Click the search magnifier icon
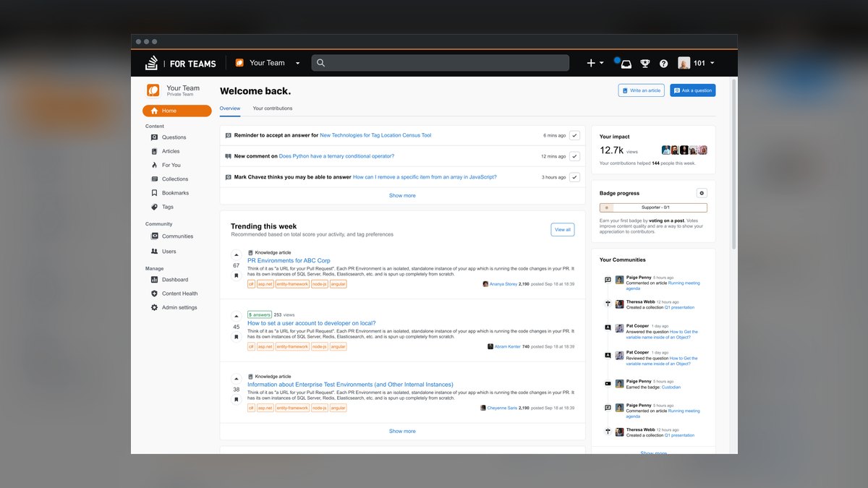Screen dimensions: 868x488 pyautogui.click(x=321, y=63)
